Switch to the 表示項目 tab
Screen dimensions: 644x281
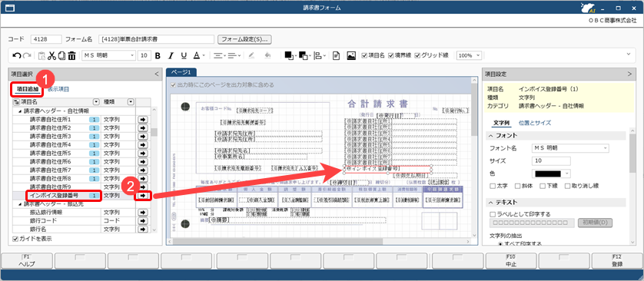pos(58,88)
